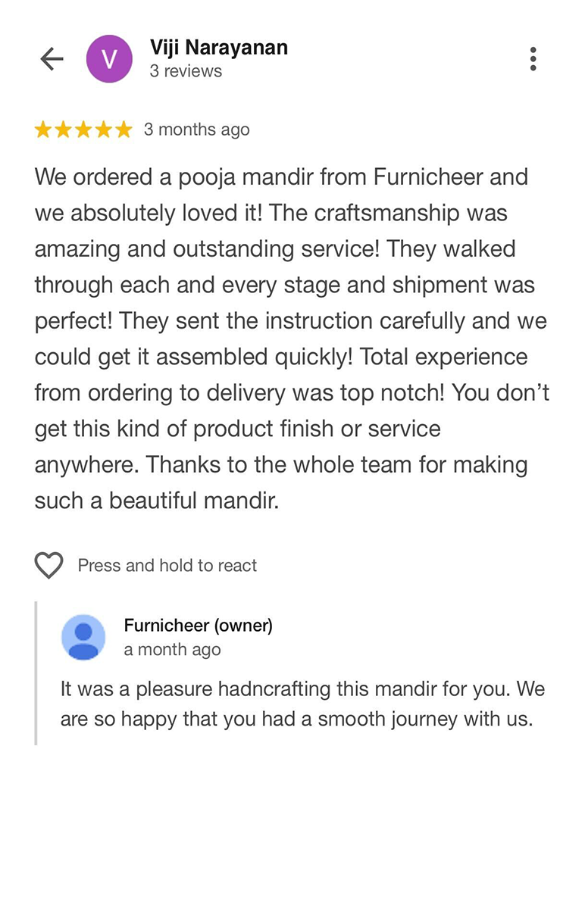View the reviewer's 3 reviews
Screen dimensions: 585x924
(186, 71)
